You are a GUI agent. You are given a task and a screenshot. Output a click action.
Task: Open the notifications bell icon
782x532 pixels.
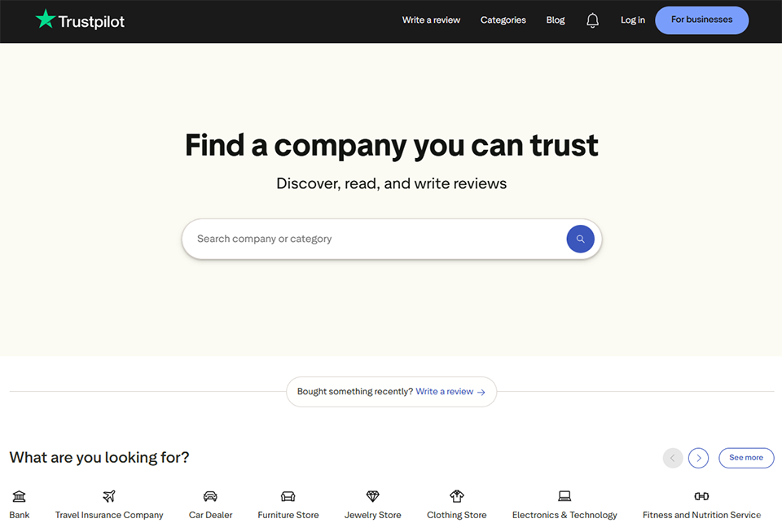click(592, 20)
